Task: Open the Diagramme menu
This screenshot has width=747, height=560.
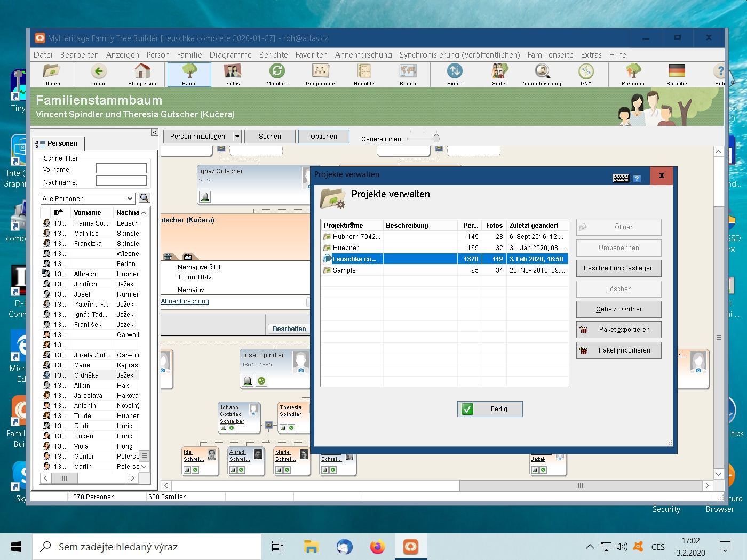Action: click(x=231, y=55)
